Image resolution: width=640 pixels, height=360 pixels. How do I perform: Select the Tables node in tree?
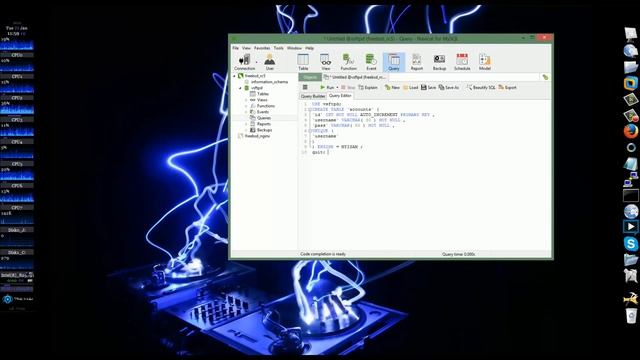263,94
